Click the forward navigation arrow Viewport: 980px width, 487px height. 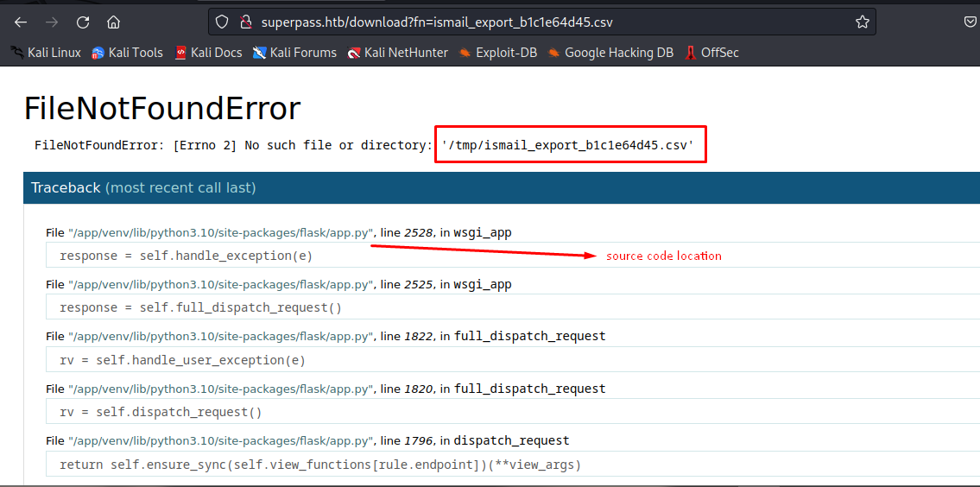52,22
